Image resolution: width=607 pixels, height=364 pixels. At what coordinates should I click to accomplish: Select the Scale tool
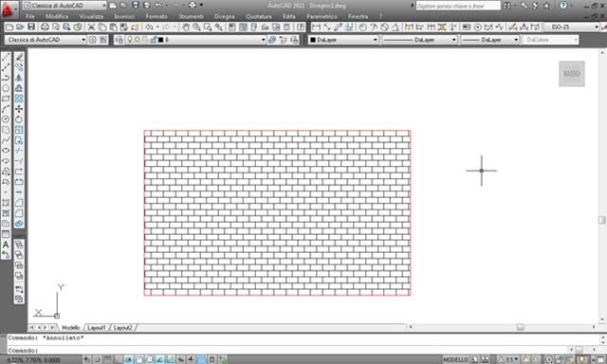pos(19,130)
